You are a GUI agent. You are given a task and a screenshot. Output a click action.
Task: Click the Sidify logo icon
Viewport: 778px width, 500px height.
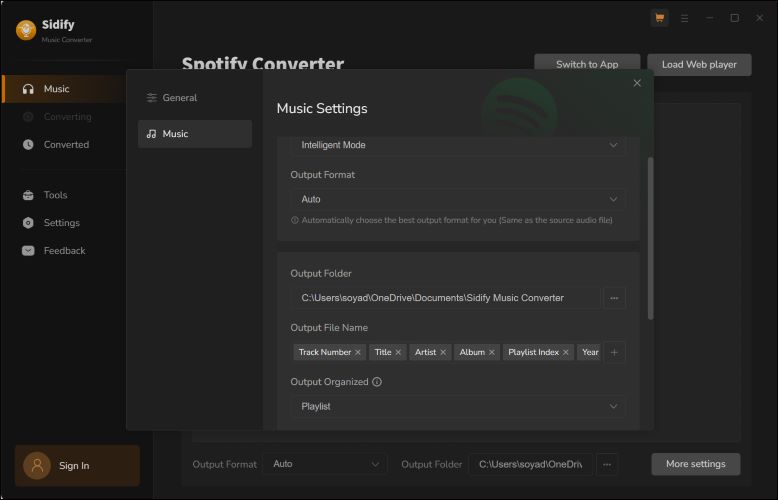pos(26,30)
